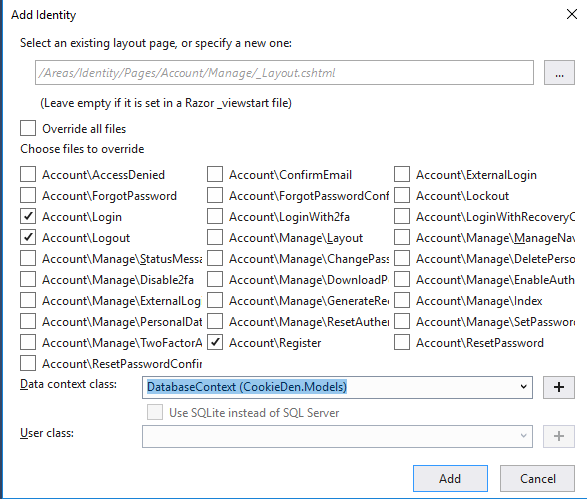Select the Account\ExternalLogin checkbox
This screenshot has height=499, width=587.
[x=402, y=174]
